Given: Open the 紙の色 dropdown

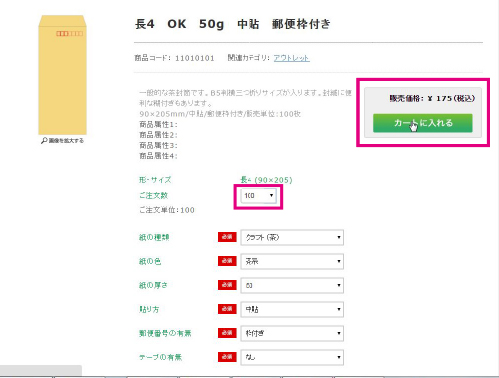Looking at the screenshot, I should point(292,261).
